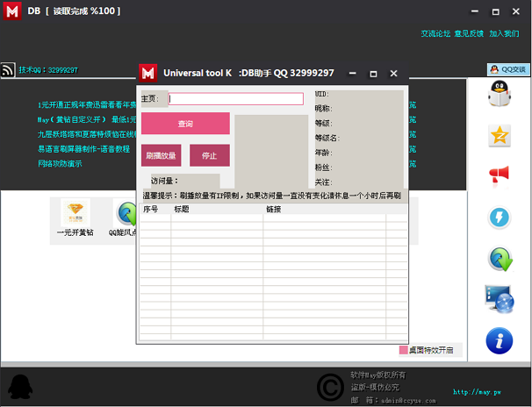
Task: Open the 加入我们 link
Action: pyautogui.click(x=504, y=33)
